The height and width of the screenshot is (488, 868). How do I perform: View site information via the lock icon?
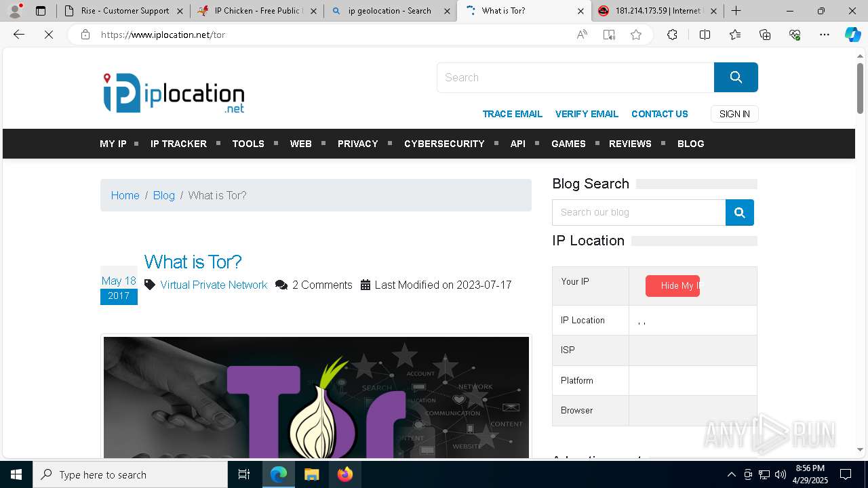point(85,35)
